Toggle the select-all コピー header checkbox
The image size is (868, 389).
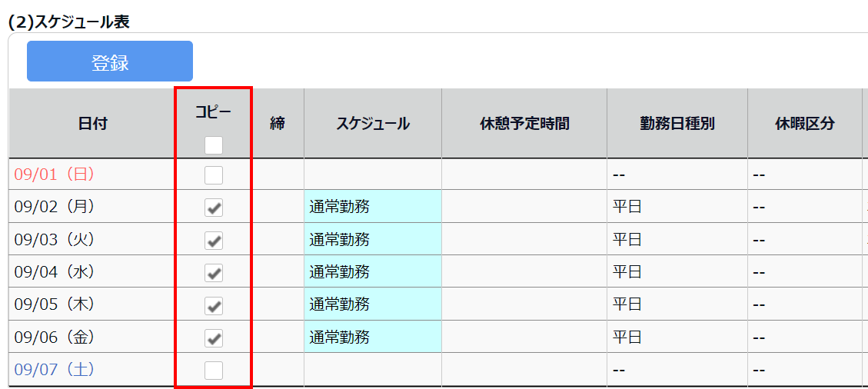pos(214,145)
